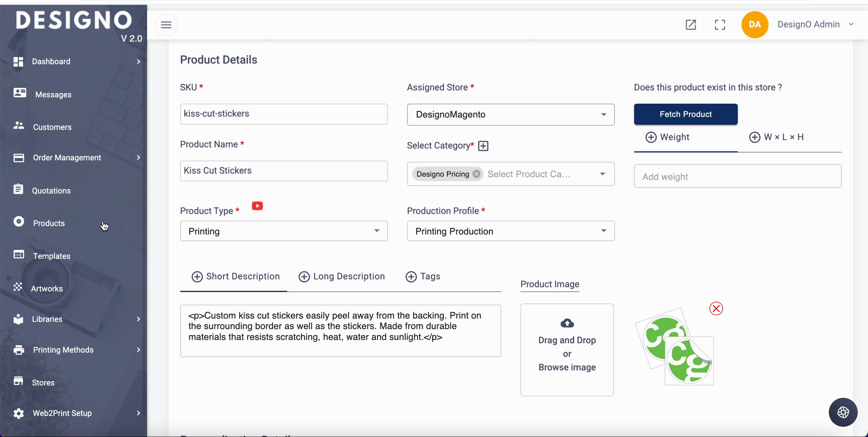Click the hamburger menu toggle icon
Viewport: 868px width, 437px height.
[x=166, y=25]
